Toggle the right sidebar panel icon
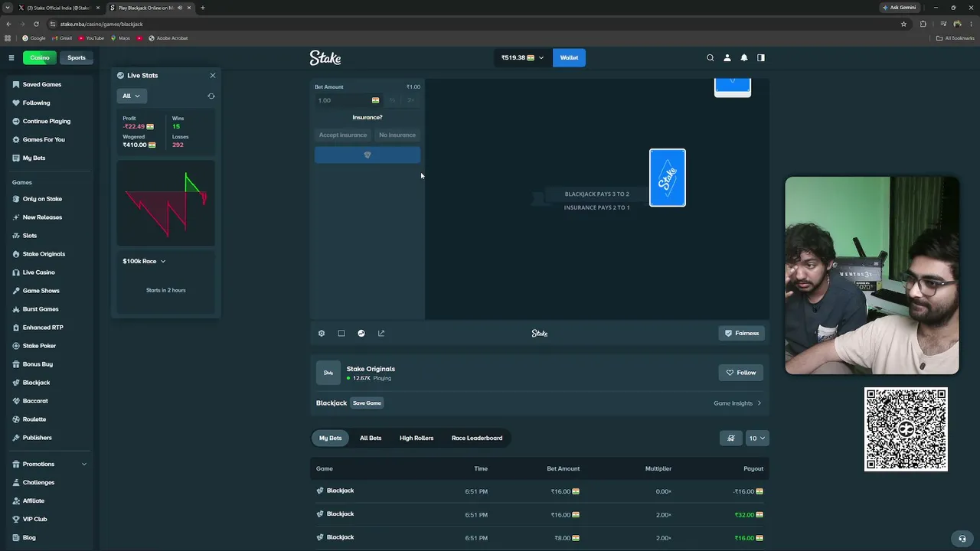 (x=761, y=57)
